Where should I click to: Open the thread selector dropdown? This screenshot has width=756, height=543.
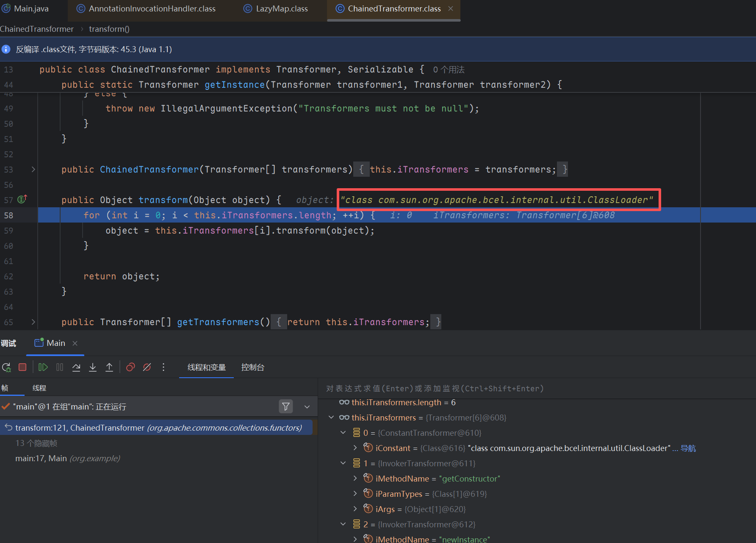pyautogui.click(x=307, y=407)
